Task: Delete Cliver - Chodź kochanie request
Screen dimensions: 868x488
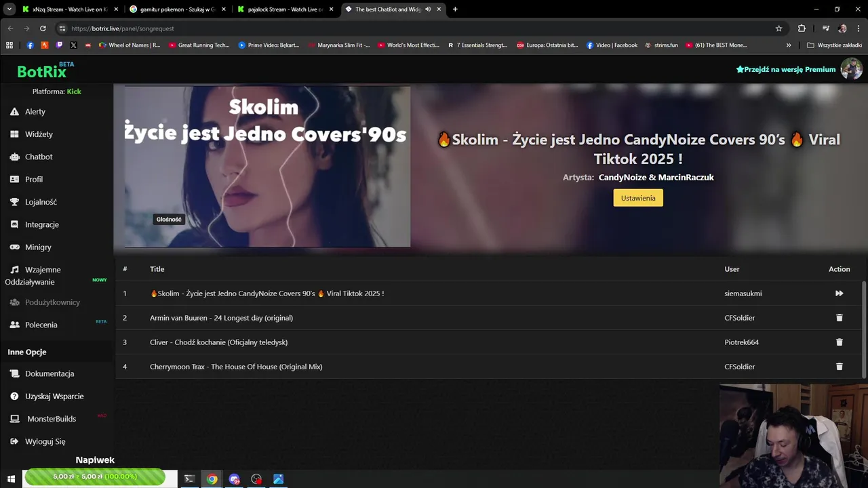Action: pos(839,342)
